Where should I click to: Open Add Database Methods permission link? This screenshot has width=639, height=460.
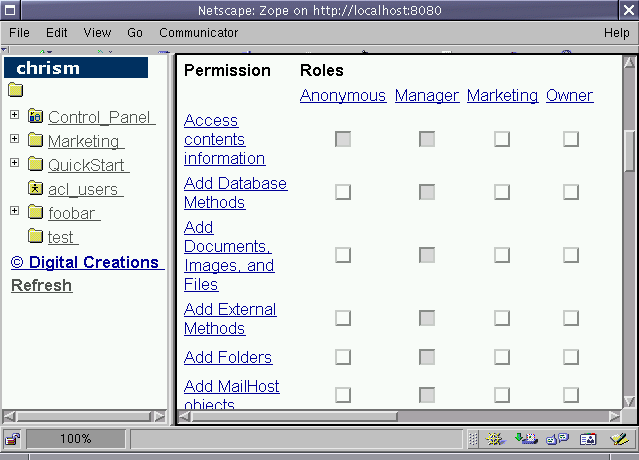236,193
